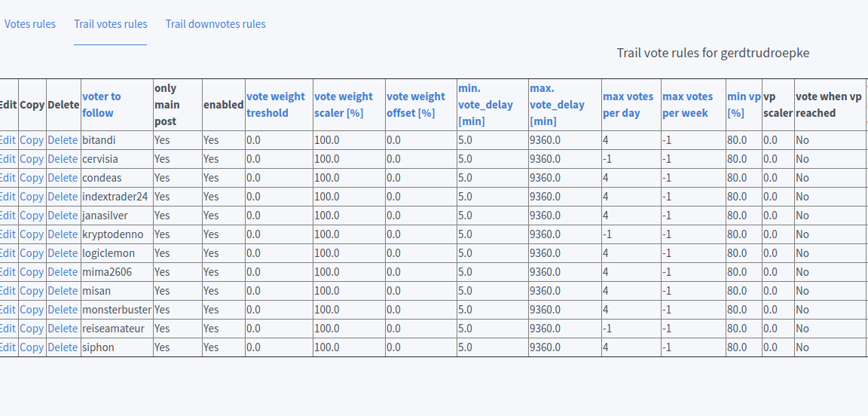
Task: Edit the bitandi rule
Action: click(8, 140)
